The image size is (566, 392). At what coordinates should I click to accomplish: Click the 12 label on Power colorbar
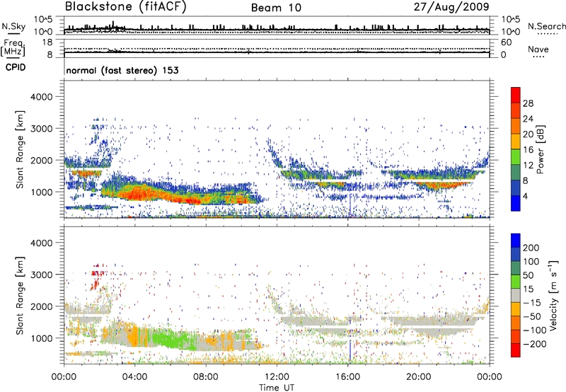coord(528,166)
